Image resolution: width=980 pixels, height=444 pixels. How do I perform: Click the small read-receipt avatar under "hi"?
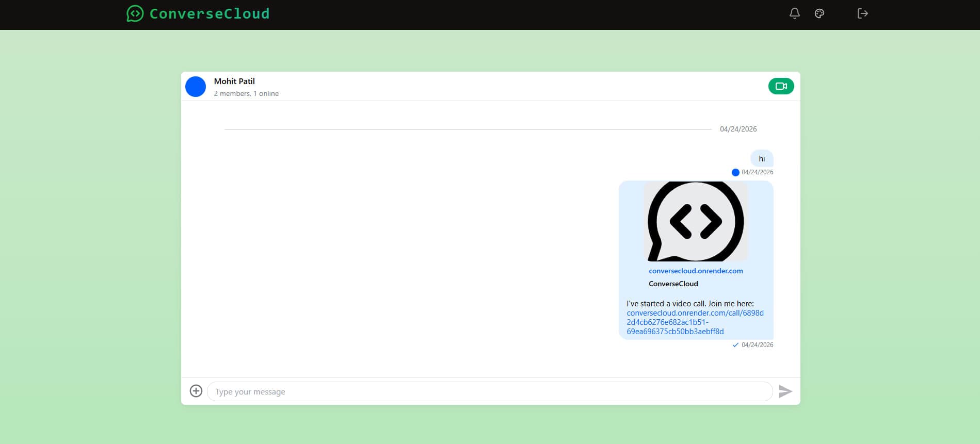[x=735, y=172]
